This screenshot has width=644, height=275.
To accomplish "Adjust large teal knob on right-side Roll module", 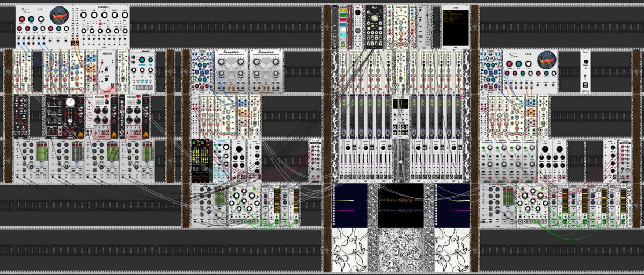I will [x=518, y=63].
